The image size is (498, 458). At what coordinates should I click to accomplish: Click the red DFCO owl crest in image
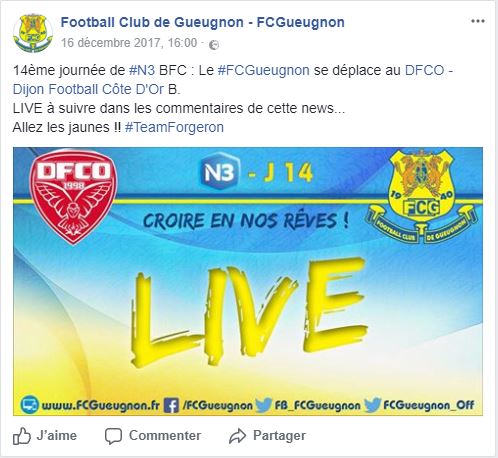73,198
